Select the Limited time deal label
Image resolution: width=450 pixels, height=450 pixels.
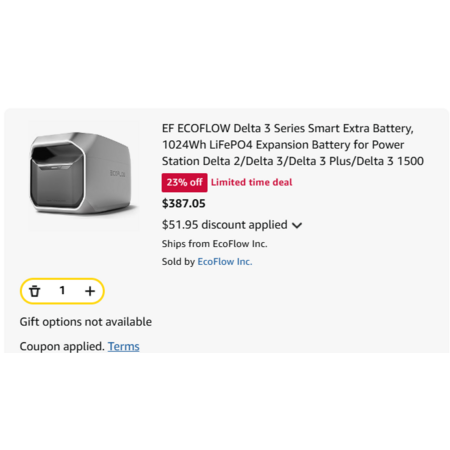252,182
